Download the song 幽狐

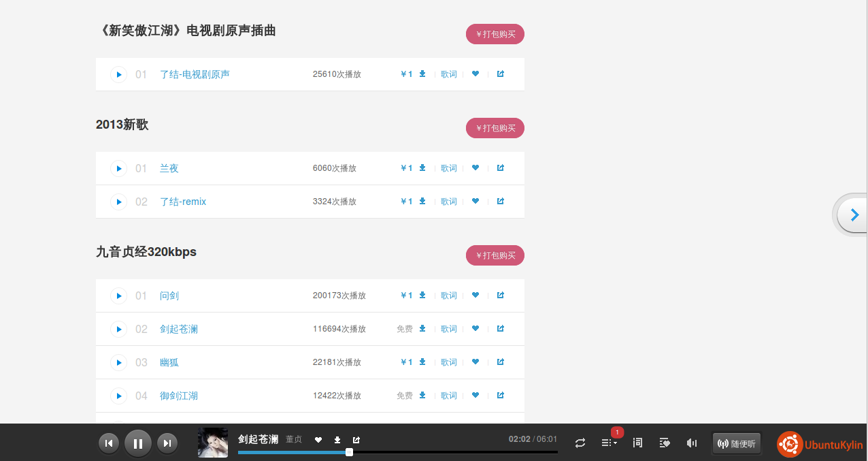(422, 362)
